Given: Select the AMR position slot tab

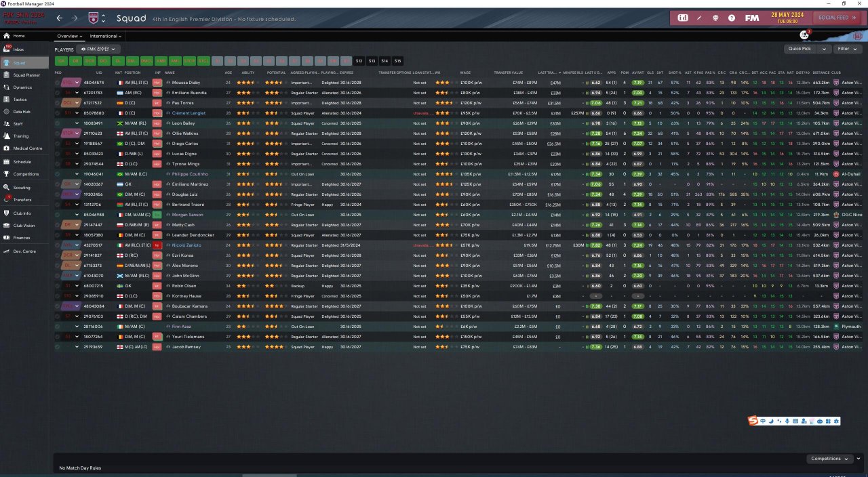Looking at the screenshot, I should coord(161,61).
